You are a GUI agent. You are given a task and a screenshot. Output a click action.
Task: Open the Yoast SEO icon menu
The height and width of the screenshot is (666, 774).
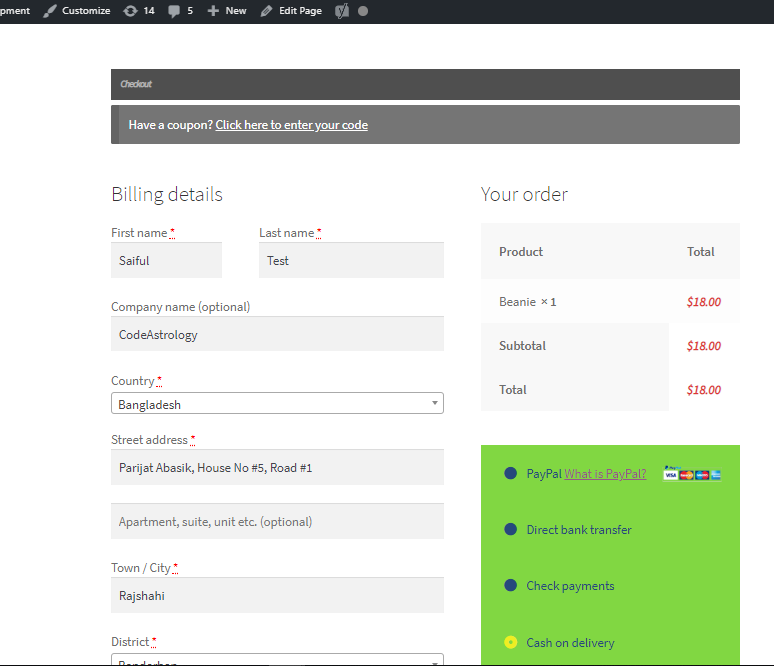pyautogui.click(x=342, y=11)
